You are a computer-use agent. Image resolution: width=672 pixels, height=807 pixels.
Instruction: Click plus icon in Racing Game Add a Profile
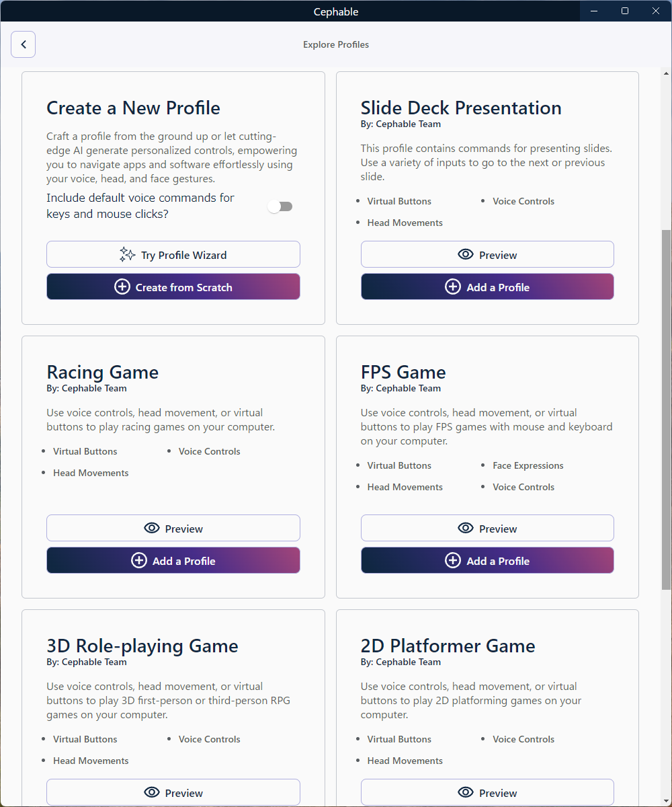pyautogui.click(x=139, y=560)
